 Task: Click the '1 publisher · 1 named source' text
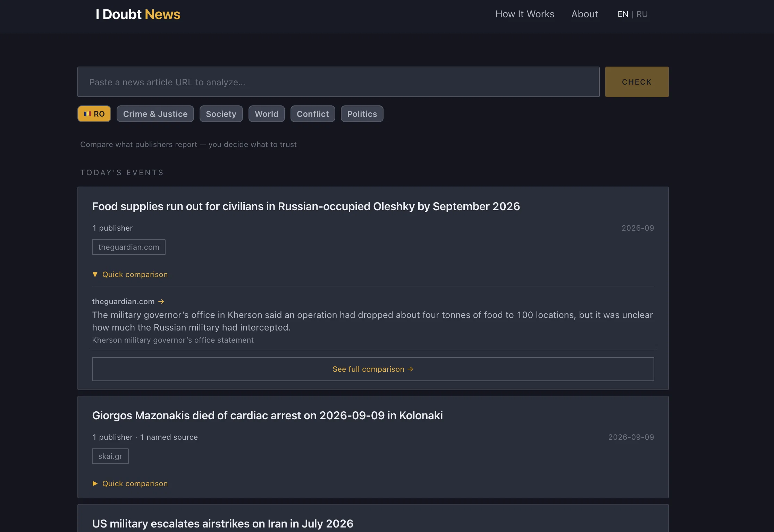(x=145, y=437)
